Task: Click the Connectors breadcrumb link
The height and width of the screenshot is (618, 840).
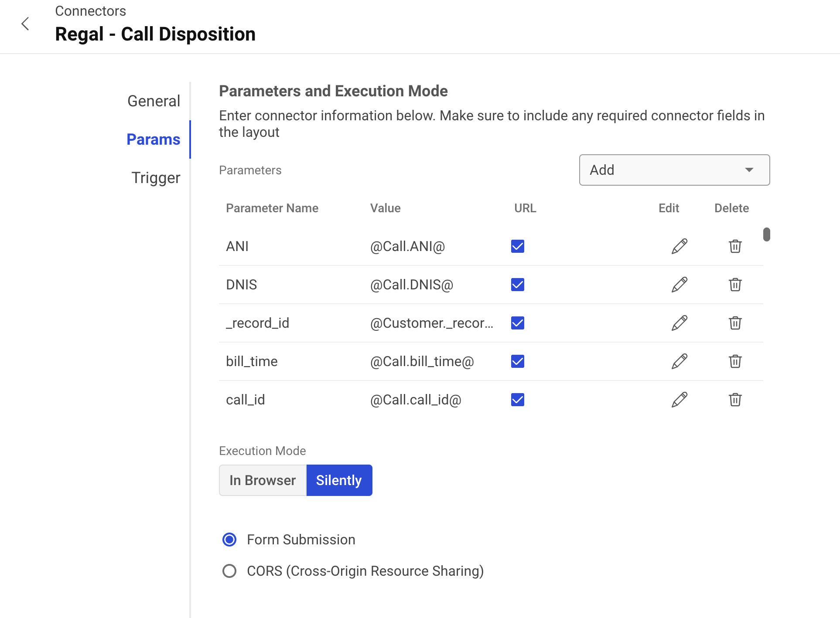Action: click(90, 11)
